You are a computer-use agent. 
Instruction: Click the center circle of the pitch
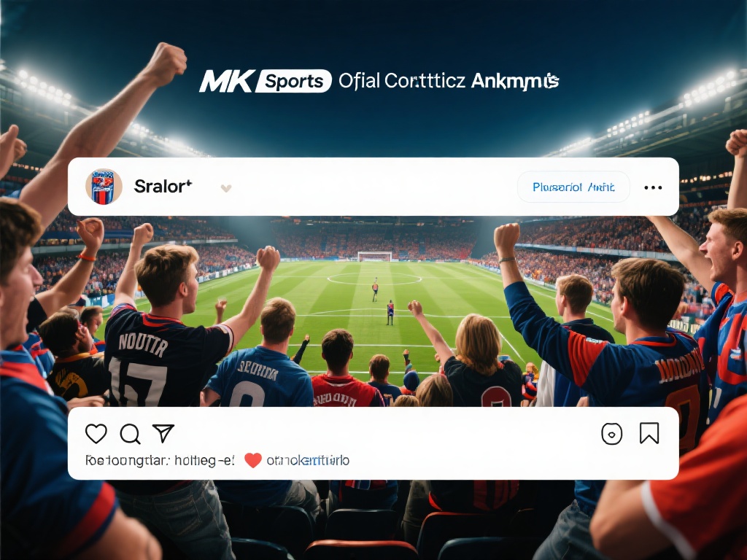[374, 279]
